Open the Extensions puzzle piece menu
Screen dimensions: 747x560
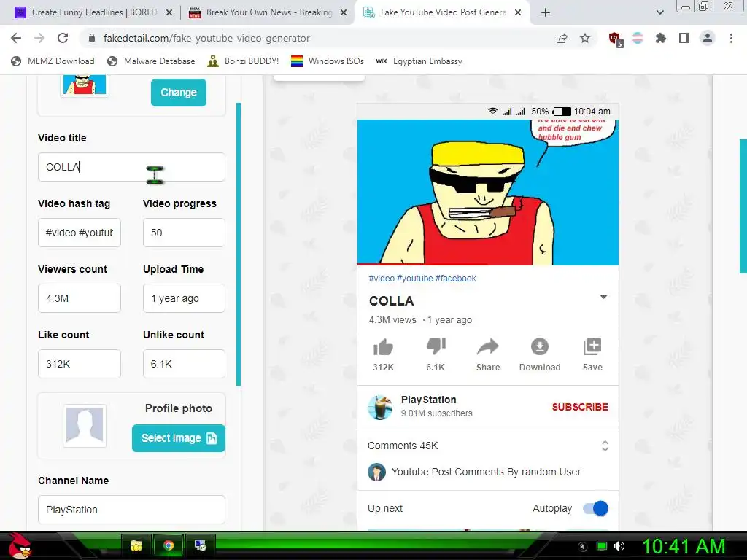pyautogui.click(x=661, y=38)
